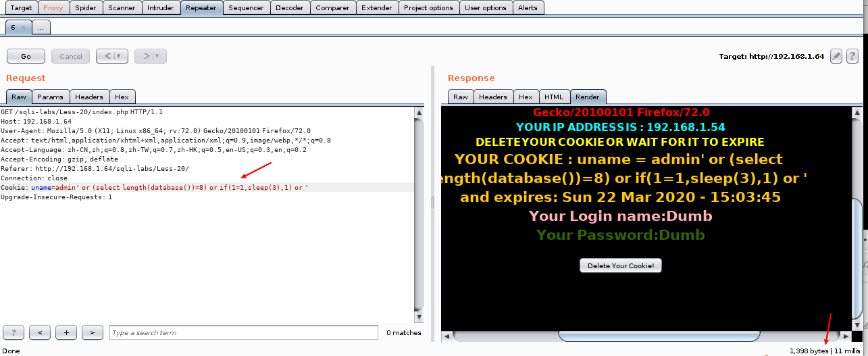Click the User-Agent request header line

[x=155, y=130]
